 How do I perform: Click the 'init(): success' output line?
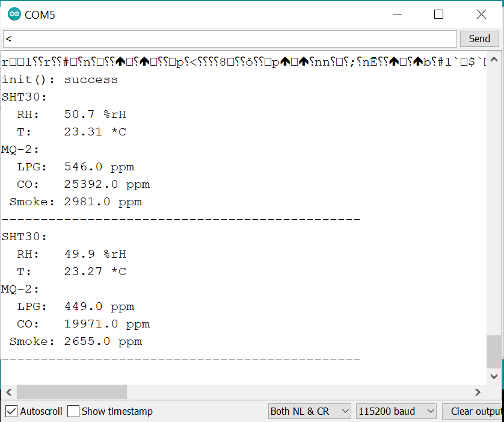(60, 79)
